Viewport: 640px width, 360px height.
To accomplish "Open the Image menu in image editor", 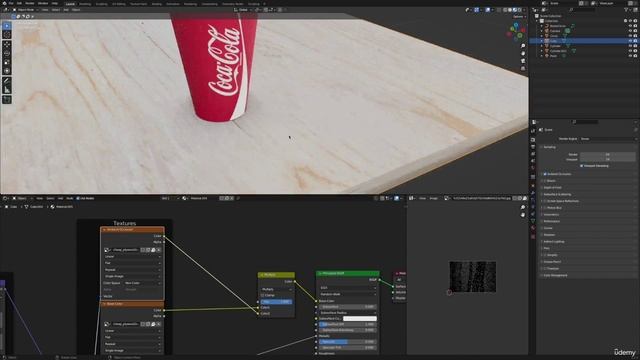I will click(x=433, y=198).
